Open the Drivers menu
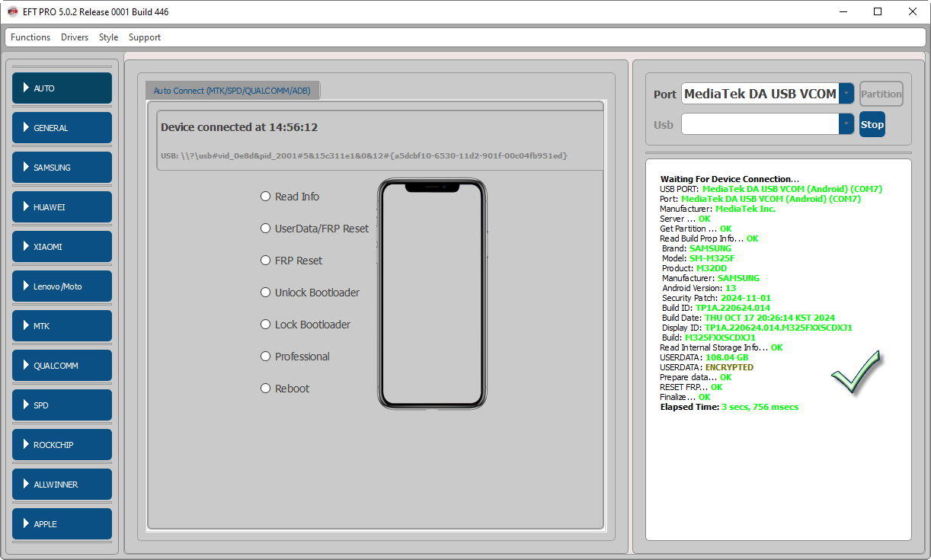Image resolution: width=931 pixels, height=560 pixels. [x=75, y=37]
